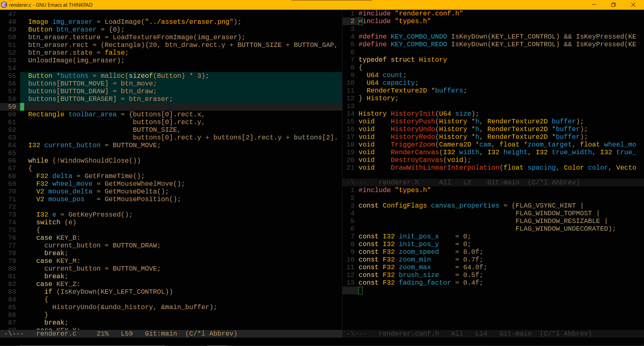This screenshot has height=346, width=644.
Task: Click L59 line indicator in mode line
Action: (x=127, y=334)
